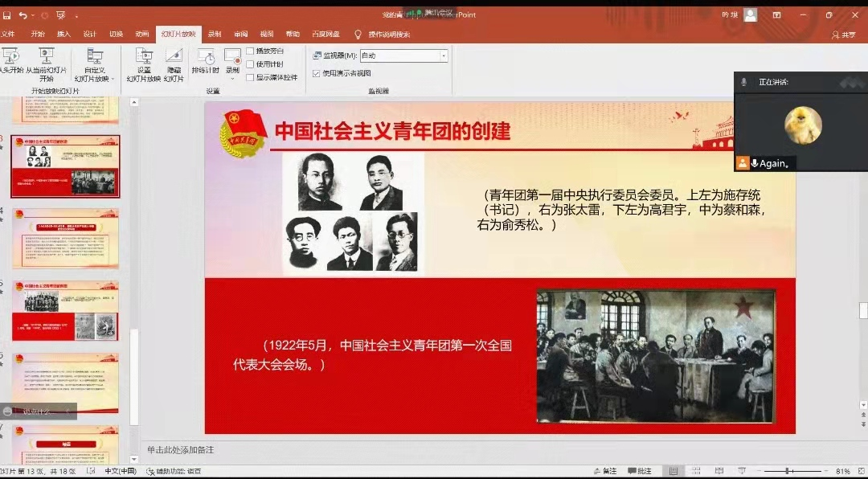The width and height of the screenshot is (868, 479).
Task: Click start-from-beginning quick access icon
Action: (61, 15)
